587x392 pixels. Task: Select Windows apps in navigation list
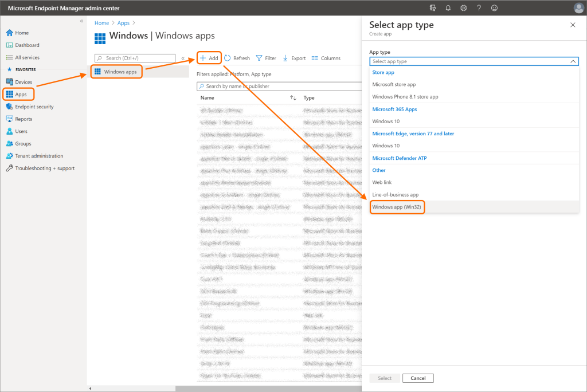[120, 72]
